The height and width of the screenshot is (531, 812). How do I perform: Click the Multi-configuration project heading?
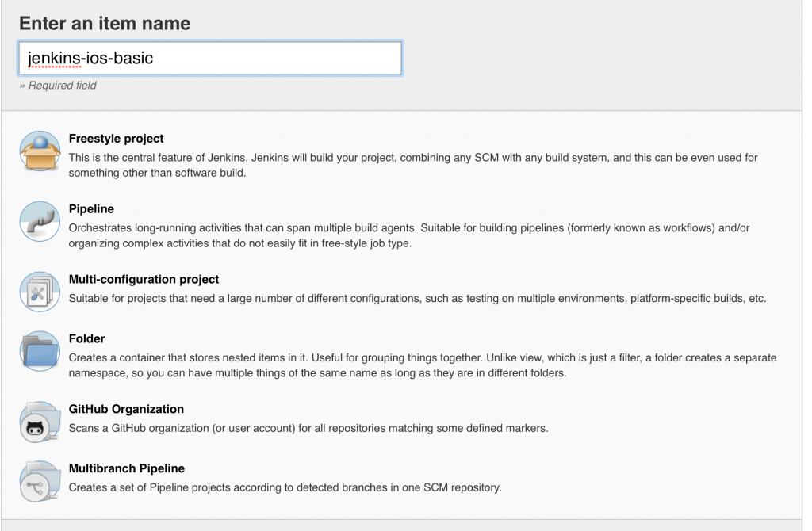click(x=144, y=280)
